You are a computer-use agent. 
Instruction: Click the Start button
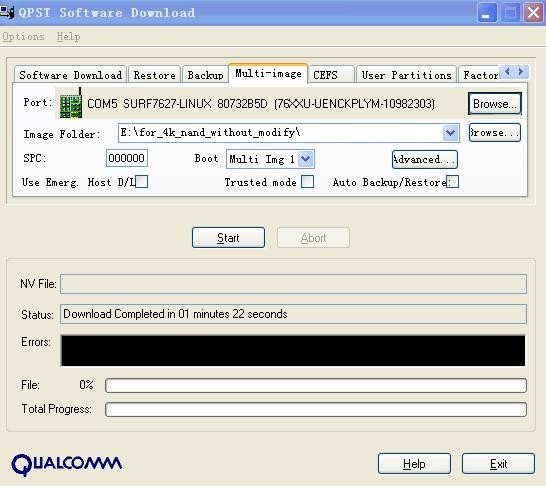[x=228, y=238]
